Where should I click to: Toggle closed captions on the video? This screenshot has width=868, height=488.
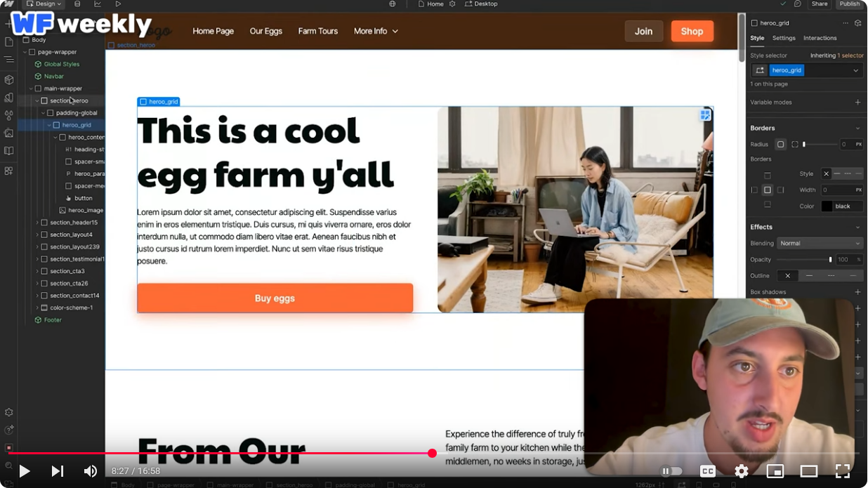click(x=708, y=471)
